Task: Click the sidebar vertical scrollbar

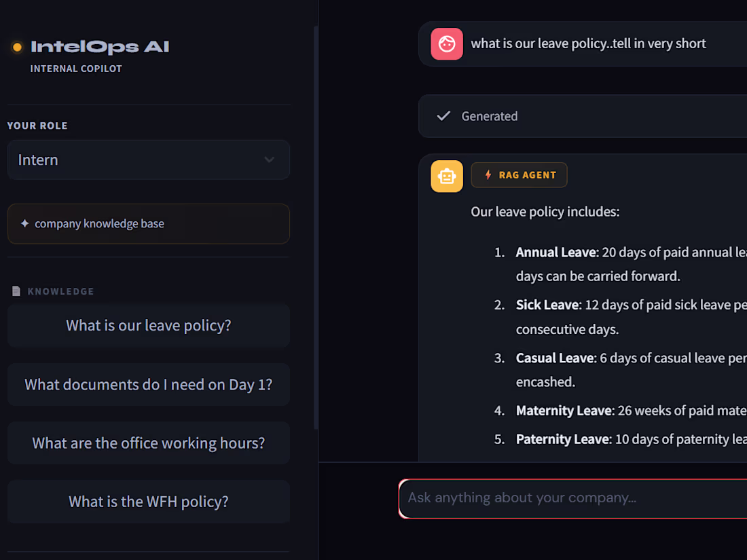Action: 315,229
